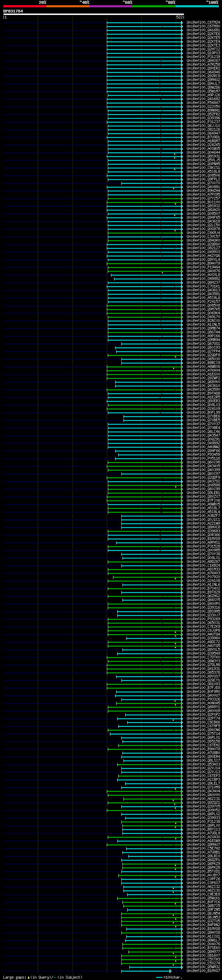222x980 pixels.
Task: Click the white BP031784 query sequence bar
Action: (93, 14)
